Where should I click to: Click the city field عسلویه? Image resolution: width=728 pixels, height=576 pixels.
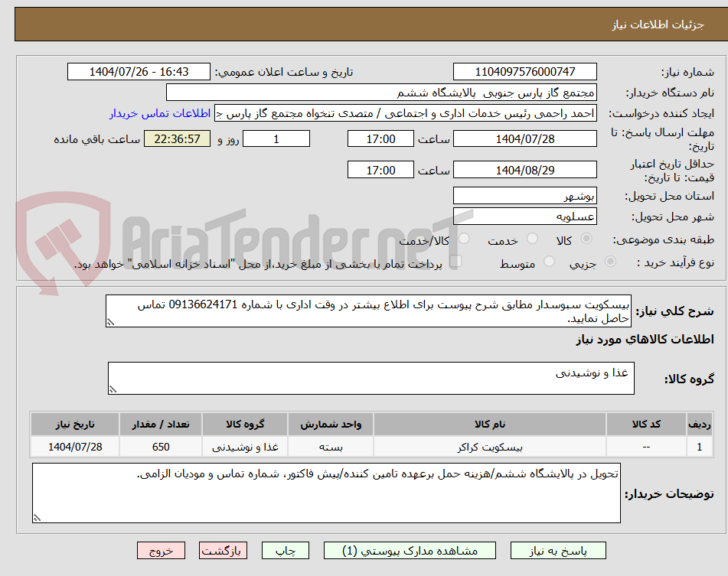[524, 216]
